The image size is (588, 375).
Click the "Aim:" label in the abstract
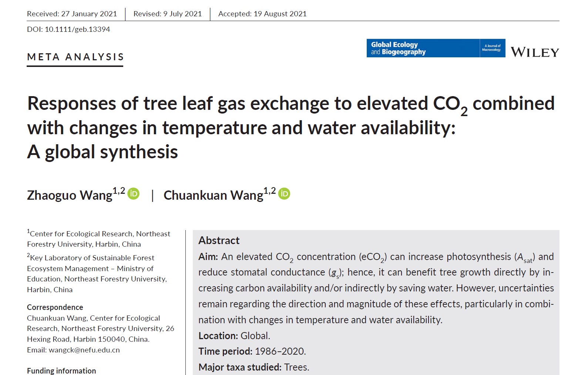208,257
